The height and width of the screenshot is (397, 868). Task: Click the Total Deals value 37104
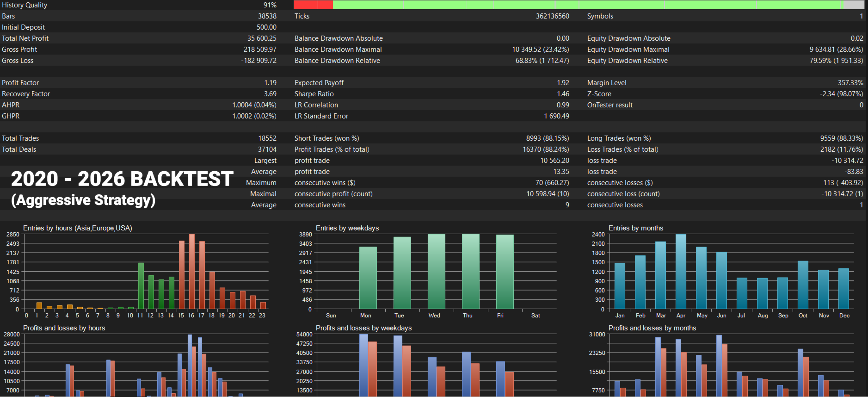coord(267,149)
